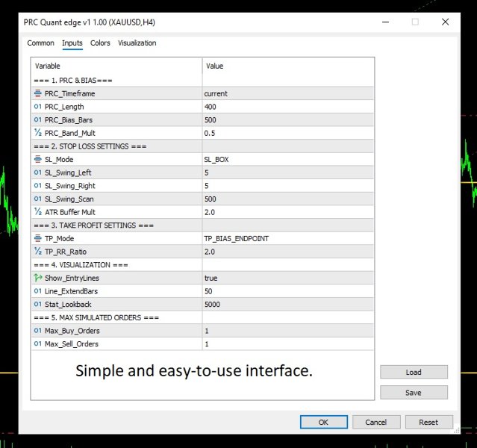Open the PRC_Timeframe value dropdown
The image size is (477, 448).
pos(287,94)
